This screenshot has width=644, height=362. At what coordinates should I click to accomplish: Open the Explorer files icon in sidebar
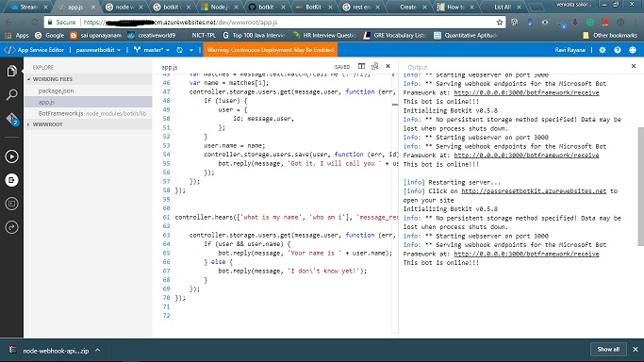pyautogui.click(x=11, y=71)
